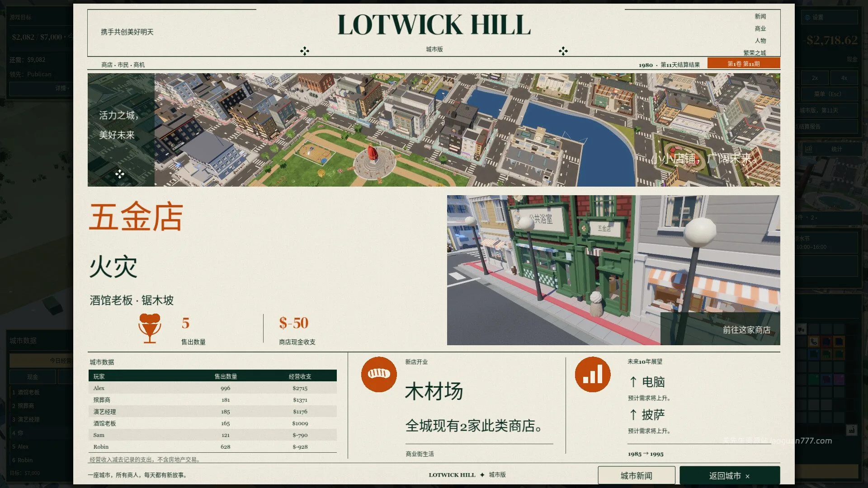Click the up arrow beside 披萨

[633, 414]
